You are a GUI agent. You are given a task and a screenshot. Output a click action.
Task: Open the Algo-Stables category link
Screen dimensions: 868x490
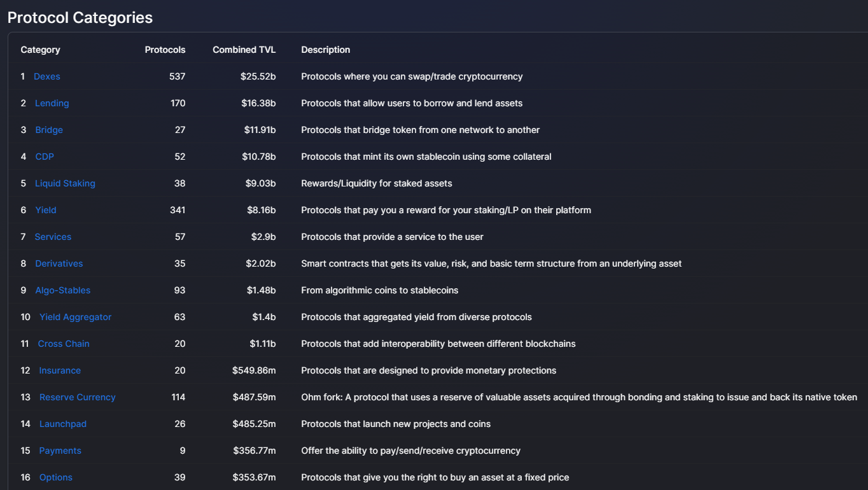click(x=63, y=290)
